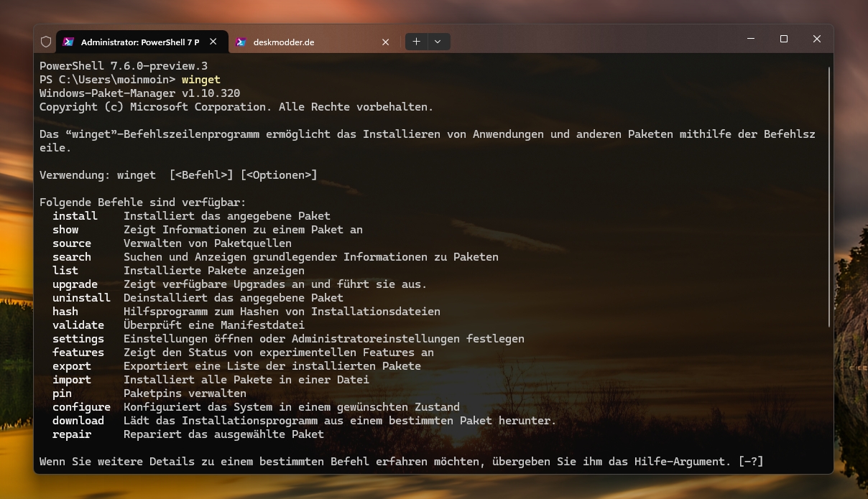Switch to the deskmodder.de tab
The width and height of the screenshot is (868, 499).
(313, 42)
